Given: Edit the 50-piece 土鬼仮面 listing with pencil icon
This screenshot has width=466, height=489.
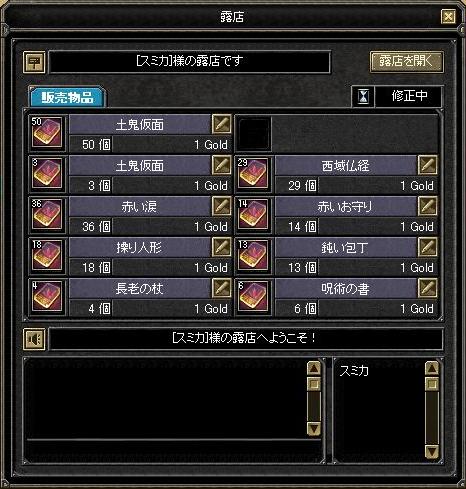Looking at the screenshot, I should 222,124.
